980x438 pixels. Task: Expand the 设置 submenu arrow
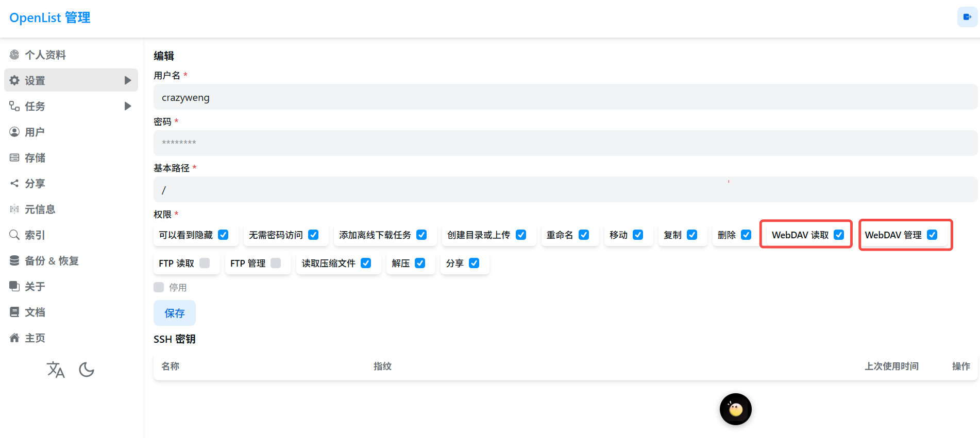(x=128, y=80)
